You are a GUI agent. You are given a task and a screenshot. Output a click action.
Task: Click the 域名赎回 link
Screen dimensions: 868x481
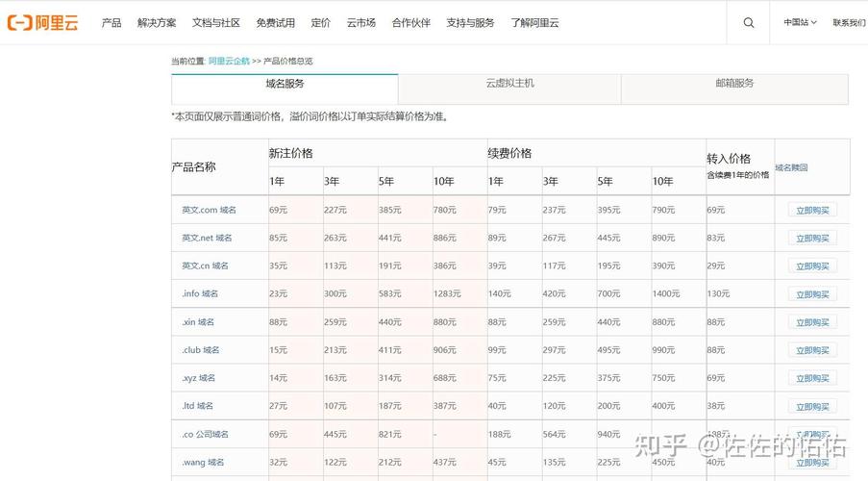[x=791, y=167]
